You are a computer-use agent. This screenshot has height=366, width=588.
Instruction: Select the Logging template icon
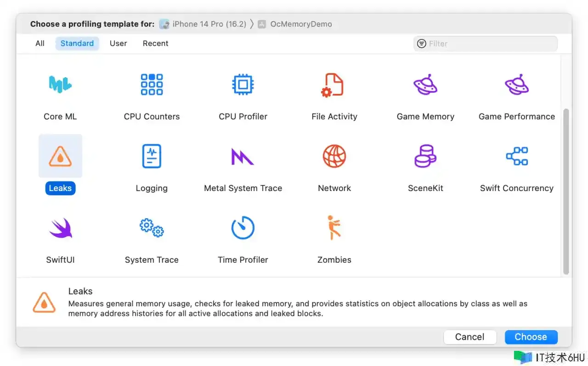tap(152, 156)
